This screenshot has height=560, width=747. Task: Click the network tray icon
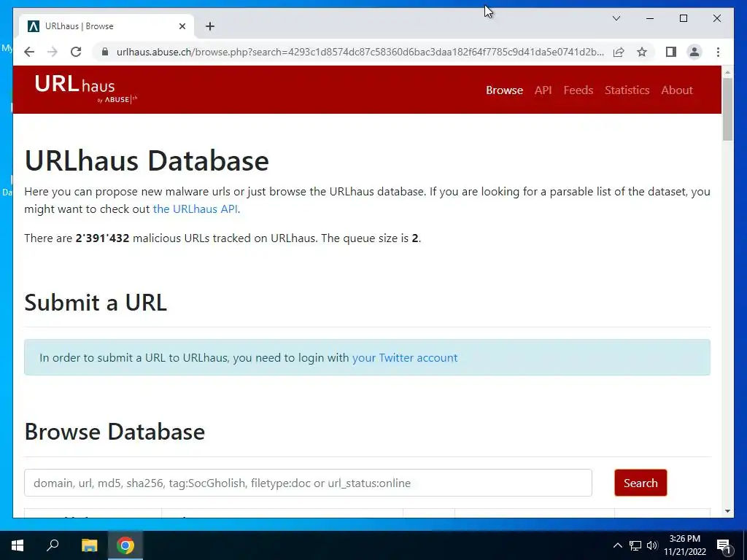click(635, 545)
